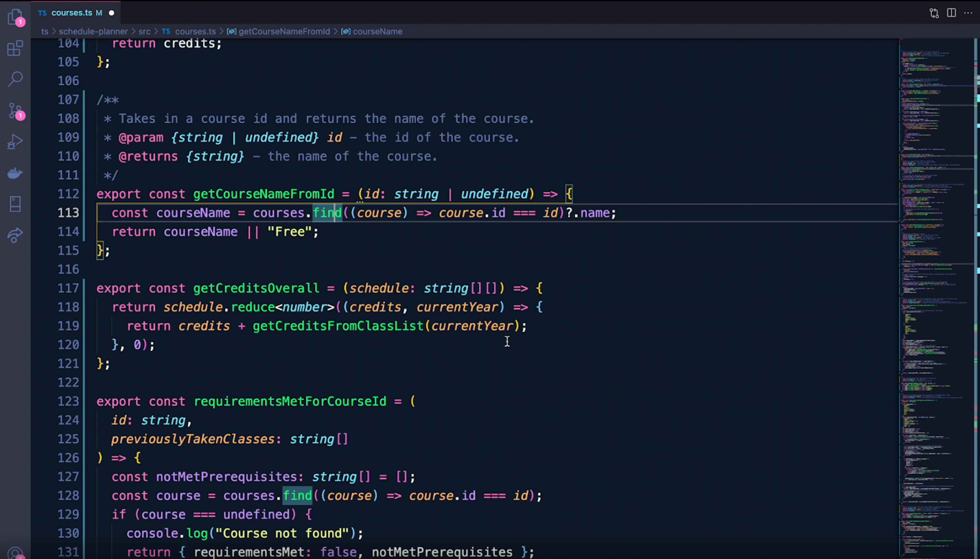Click 'reduce' method on line 118
Image resolution: width=980 pixels, height=559 pixels.
pyautogui.click(x=253, y=307)
